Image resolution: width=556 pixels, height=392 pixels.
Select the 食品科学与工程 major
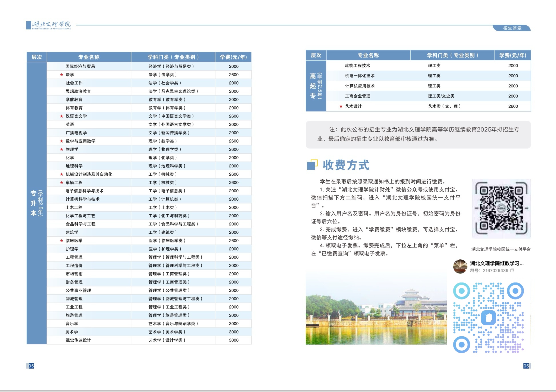pyautogui.click(x=80, y=224)
